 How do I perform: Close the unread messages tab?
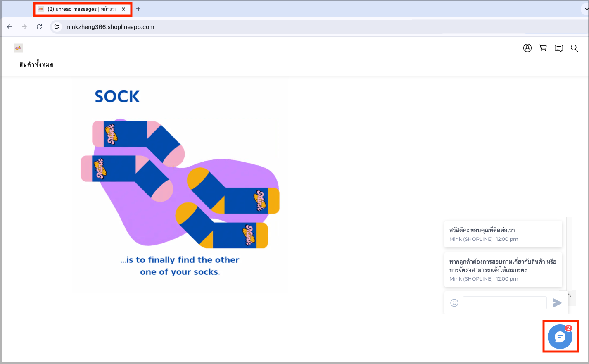(x=123, y=9)
